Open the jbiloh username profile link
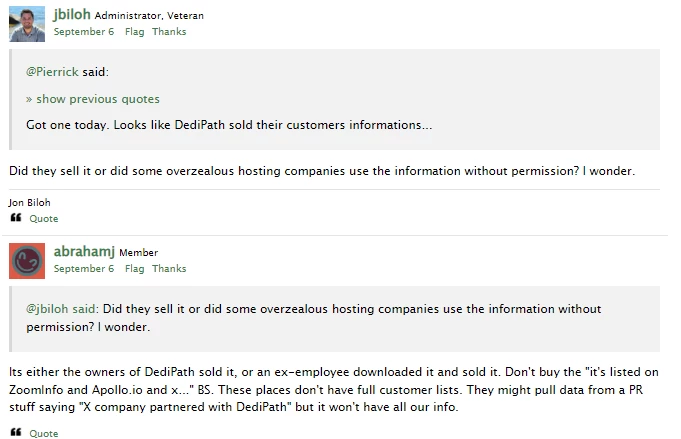The width and height of the screenshot is (681, 439). (x=72, y=16)
